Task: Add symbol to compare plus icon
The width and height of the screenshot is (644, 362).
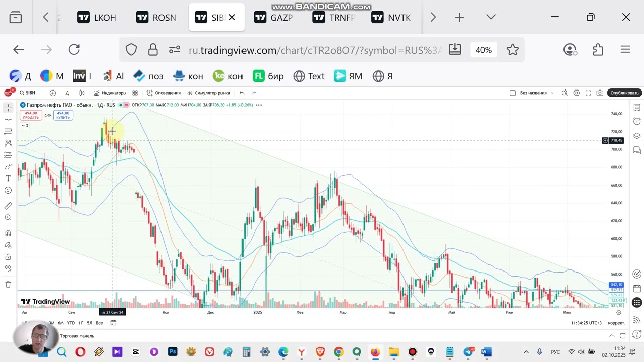Action: [53, 93]
